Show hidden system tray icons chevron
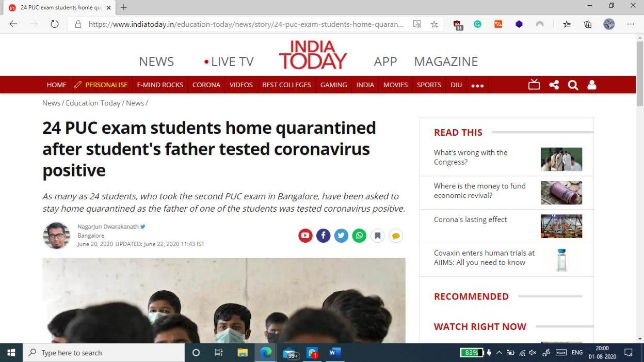 [499, 353]
